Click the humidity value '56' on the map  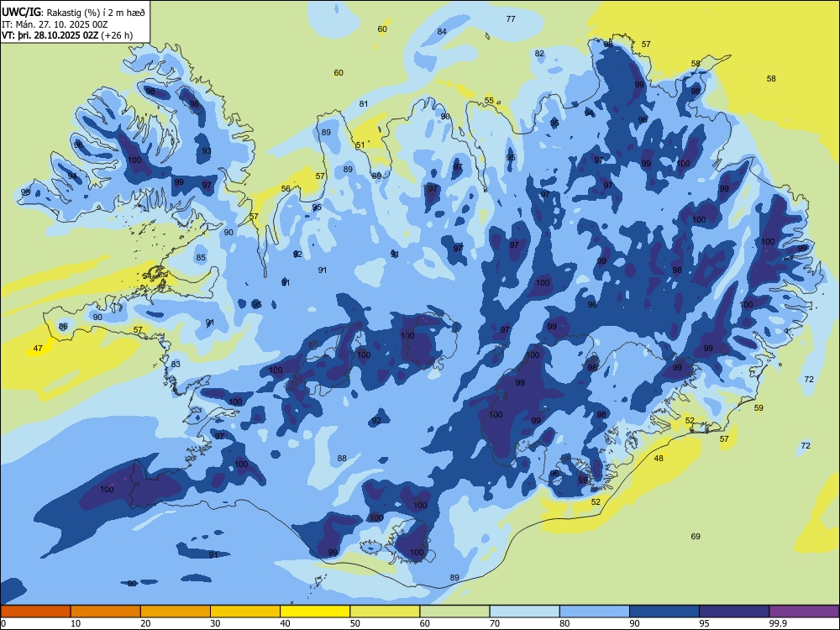[x=286, y=188]
